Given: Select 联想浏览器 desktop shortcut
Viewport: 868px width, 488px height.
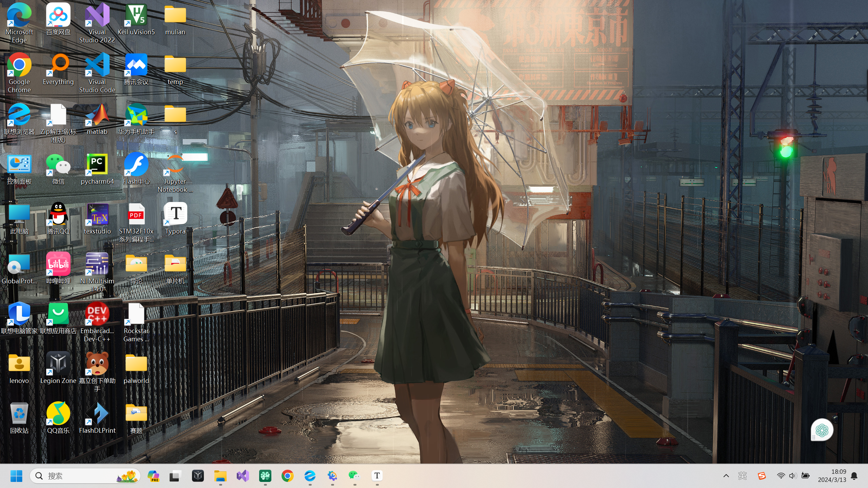Looking at the screenshot, I should pyautogui.click(x=19, y=119).
